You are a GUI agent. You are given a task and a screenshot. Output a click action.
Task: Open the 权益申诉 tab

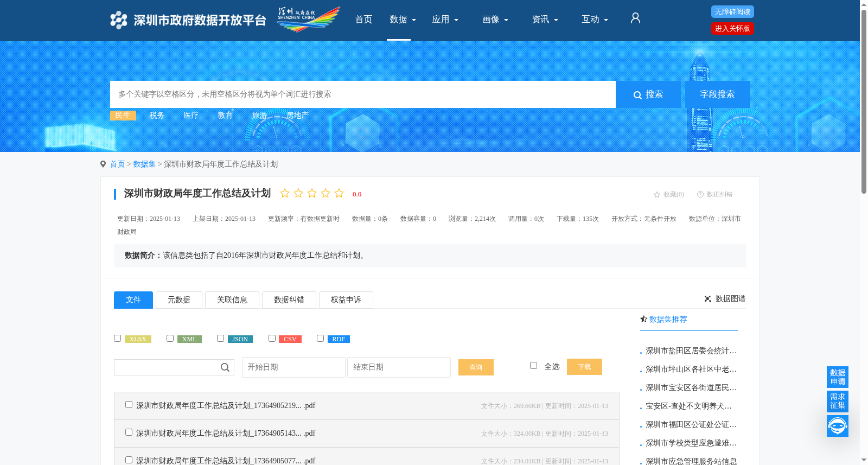pyautogui.click(x=346, y=300)
